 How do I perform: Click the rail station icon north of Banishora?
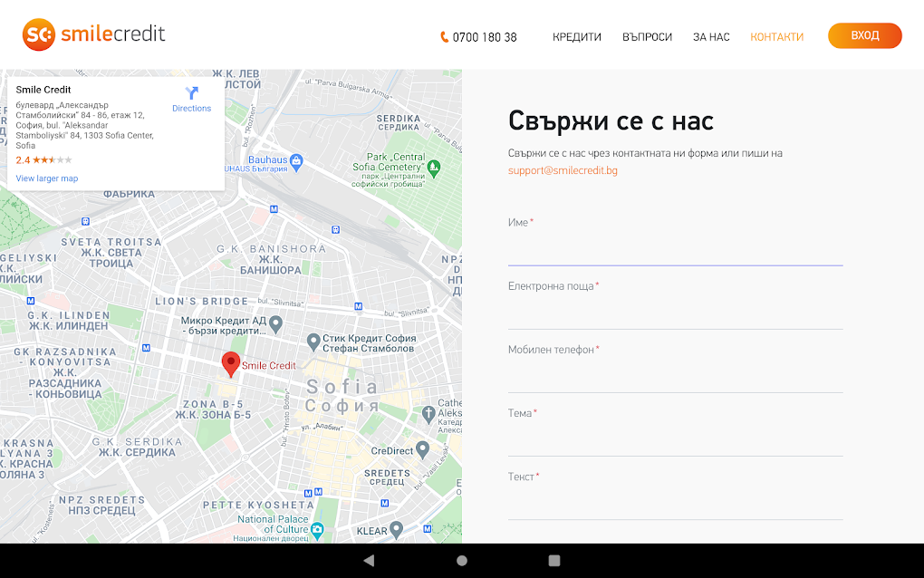[x=335, y=230]
